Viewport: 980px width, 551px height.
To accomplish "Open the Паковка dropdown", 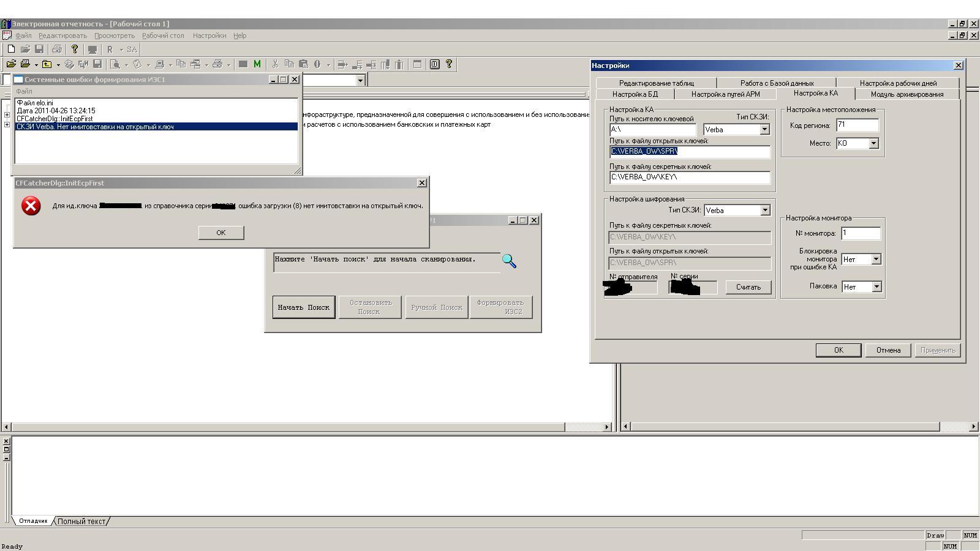I will [876, 287].
